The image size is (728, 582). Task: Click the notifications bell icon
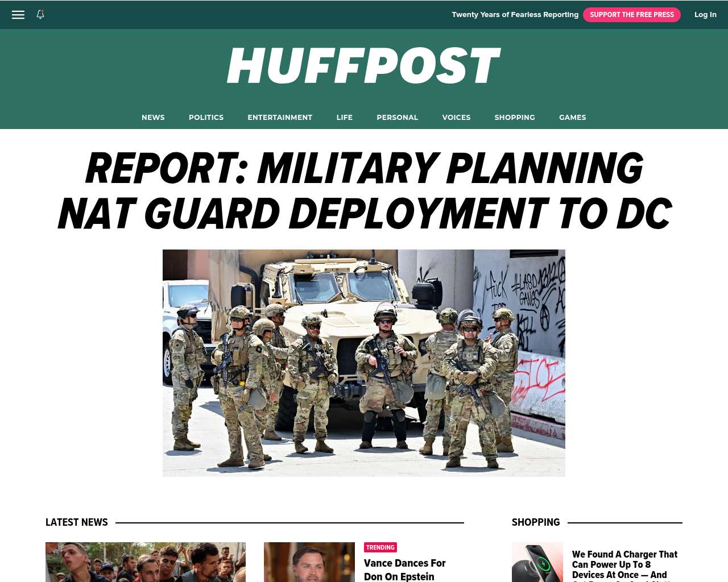pyautogui.click(x=40, y=15)
